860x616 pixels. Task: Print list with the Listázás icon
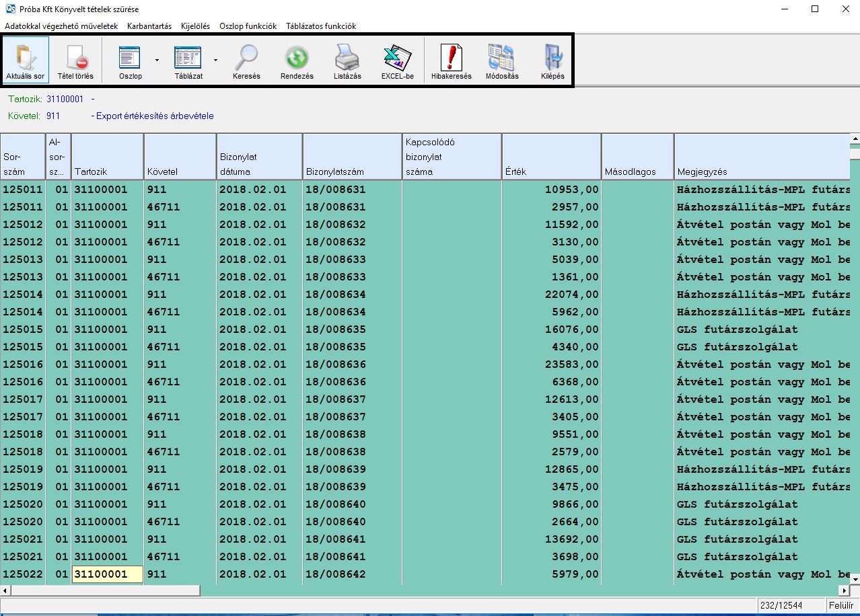tap(347, 59)
